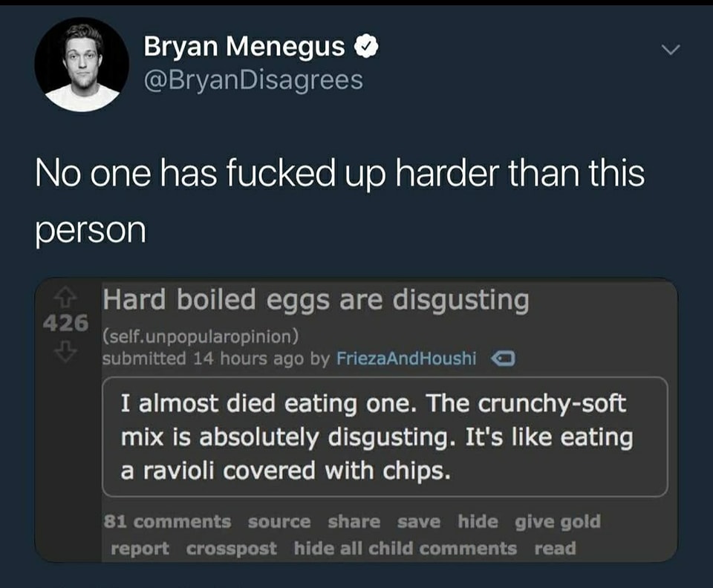Save the Reddit post

point(418,522)
